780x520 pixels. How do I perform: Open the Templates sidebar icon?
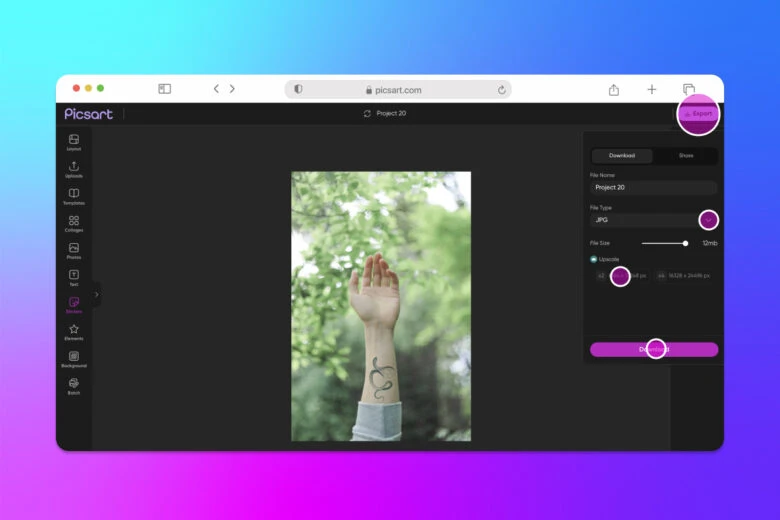(74, 195)
